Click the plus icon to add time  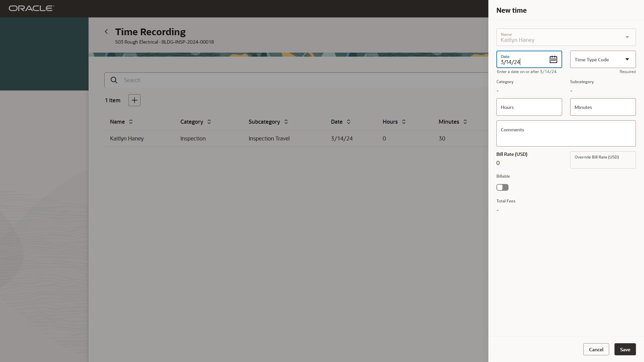coord(135,100)
